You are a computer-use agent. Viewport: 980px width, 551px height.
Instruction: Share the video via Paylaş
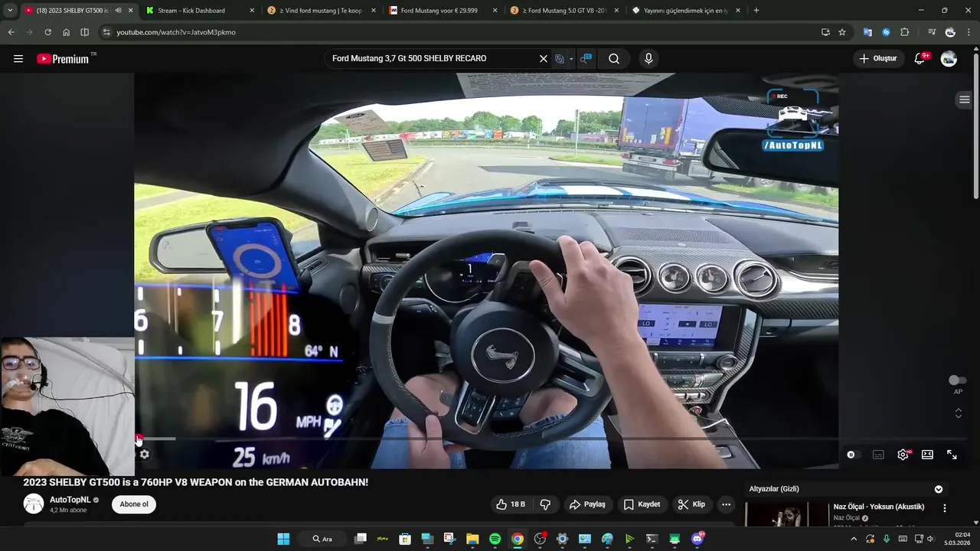click(x=587, y=504)
